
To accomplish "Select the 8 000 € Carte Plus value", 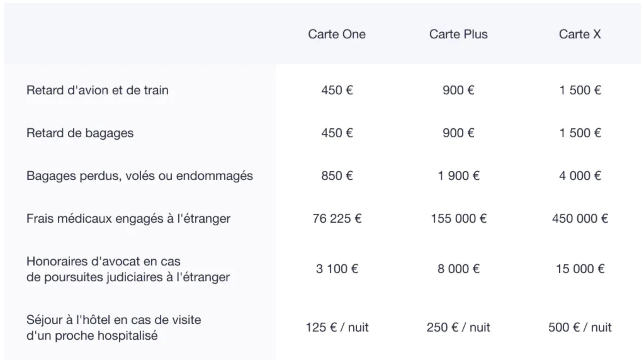I will point(458,269).
